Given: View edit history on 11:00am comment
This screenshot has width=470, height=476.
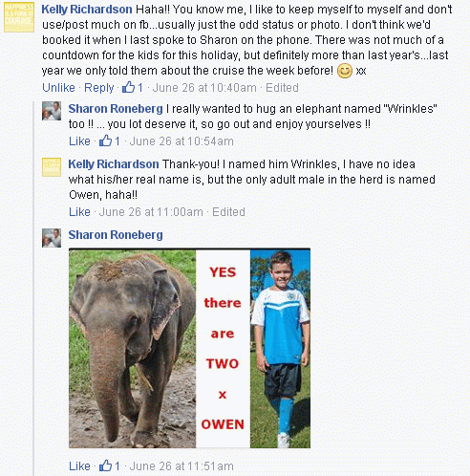Looking at the screenshot, I should click(x=228, y=212).
